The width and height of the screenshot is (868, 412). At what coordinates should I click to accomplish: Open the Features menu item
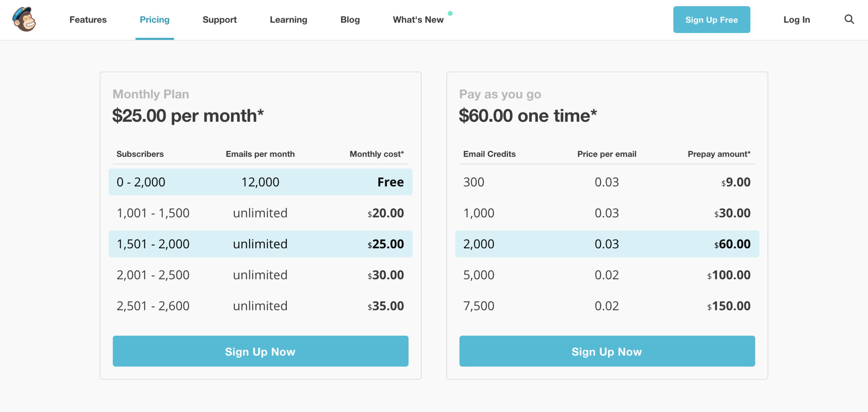click(88, 20)
